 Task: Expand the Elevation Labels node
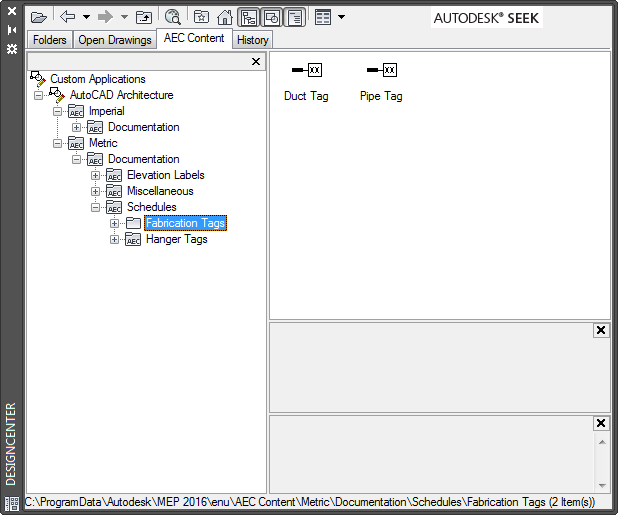click(95, 175)
